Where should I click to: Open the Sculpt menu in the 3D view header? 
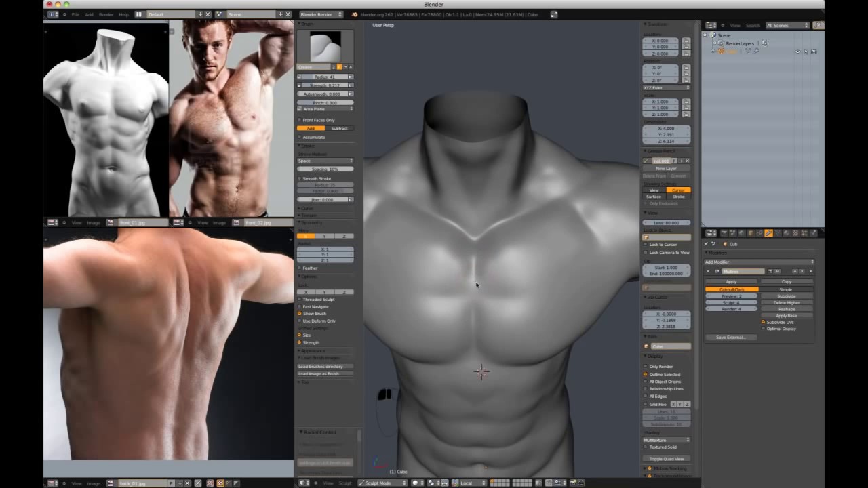coord(345,483)
